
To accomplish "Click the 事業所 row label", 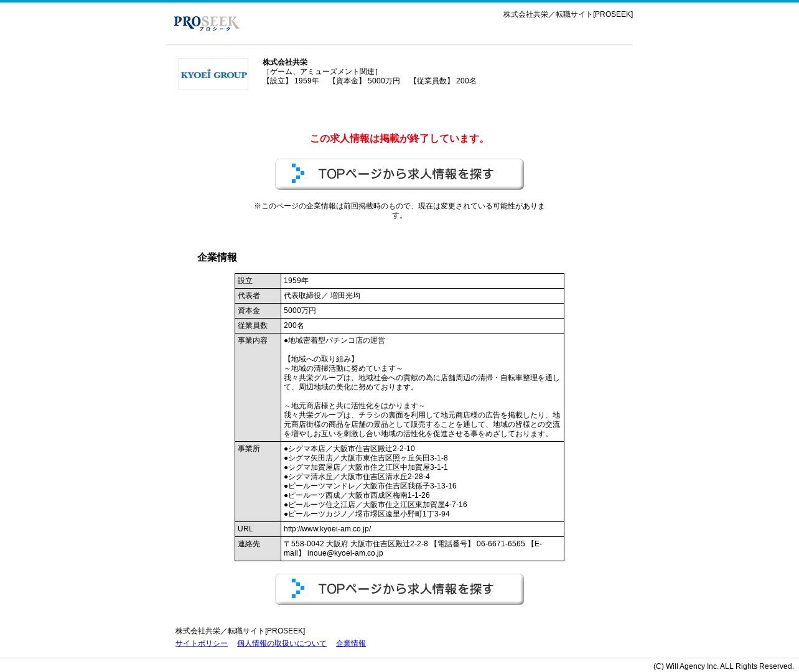I will pos(258,482).
